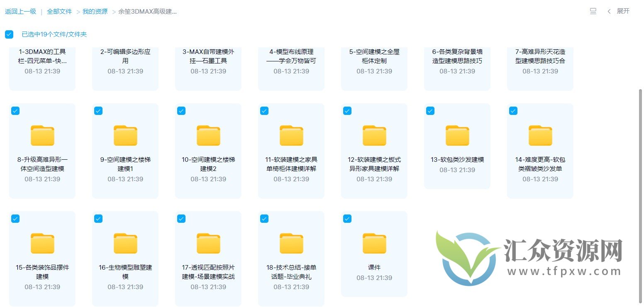This screenshot has width=644, height=307.
Task: Click name text 12-软装建模之板式异形家具建模详解
Action: 374,164
